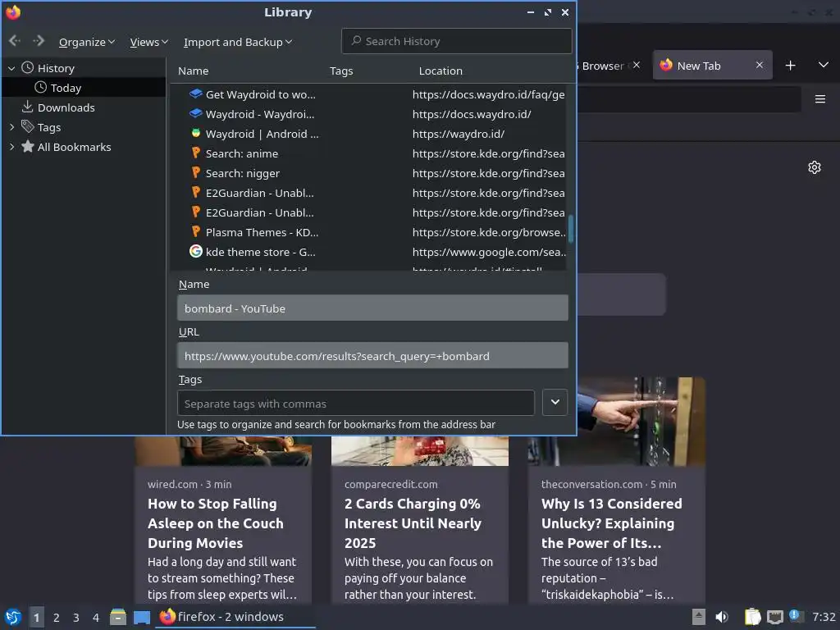Close the Browser tab in Firefox

coord(637,65)
